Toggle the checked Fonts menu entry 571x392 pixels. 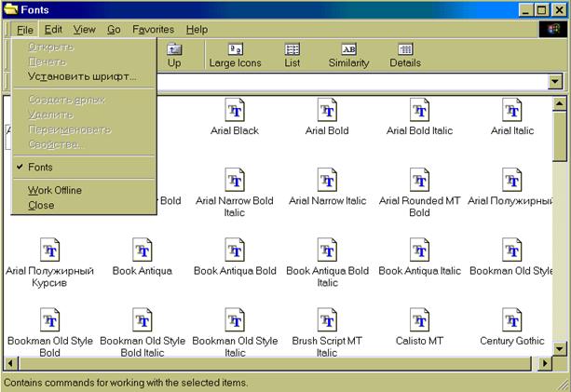[41, 168]
